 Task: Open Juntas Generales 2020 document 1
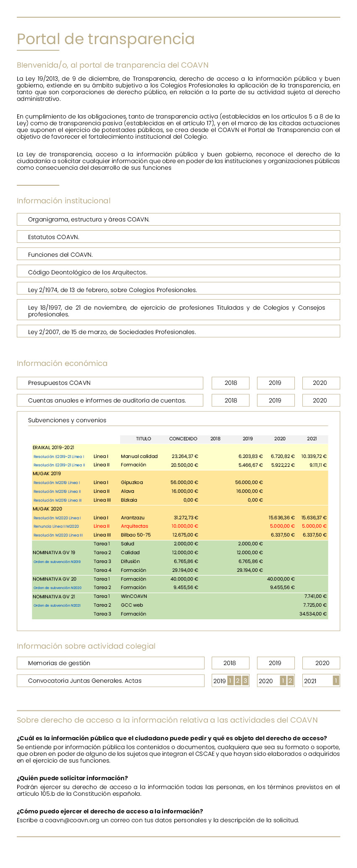click(283, 681)
